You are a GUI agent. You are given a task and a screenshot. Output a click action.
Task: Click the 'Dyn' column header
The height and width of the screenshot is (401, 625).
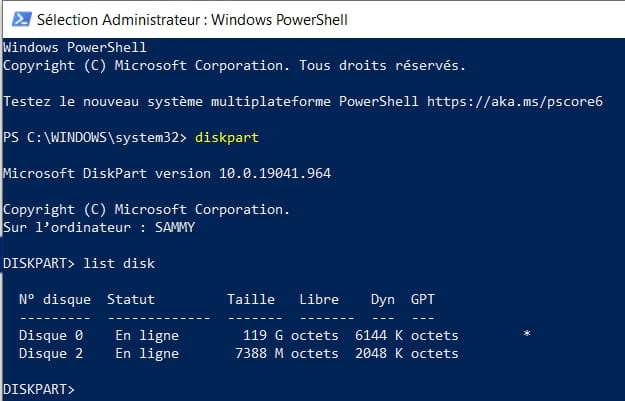pyautogui.click(x=383, y=300)
